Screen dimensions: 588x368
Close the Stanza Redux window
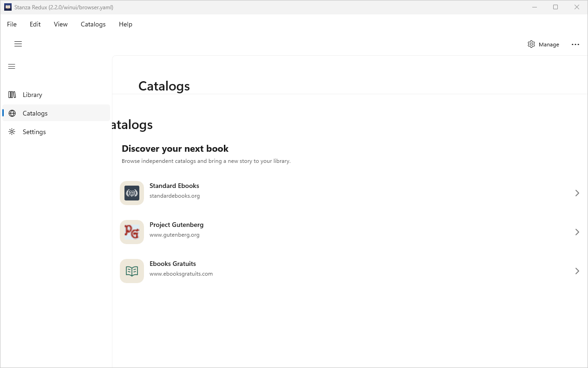577,7
